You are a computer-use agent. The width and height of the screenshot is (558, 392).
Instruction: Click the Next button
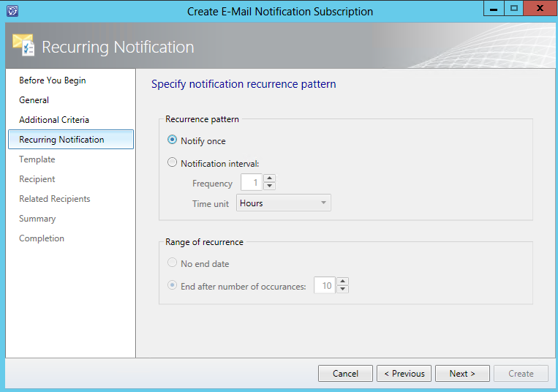(462, 374)
